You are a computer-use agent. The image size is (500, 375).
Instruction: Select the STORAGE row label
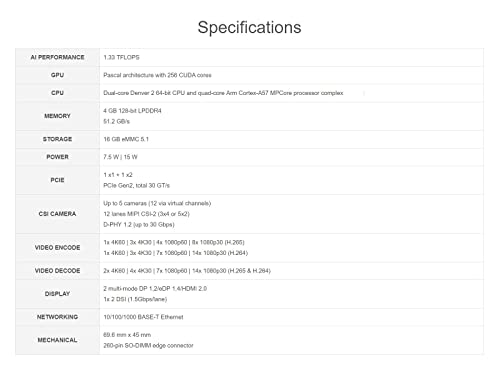pos(57,139)
